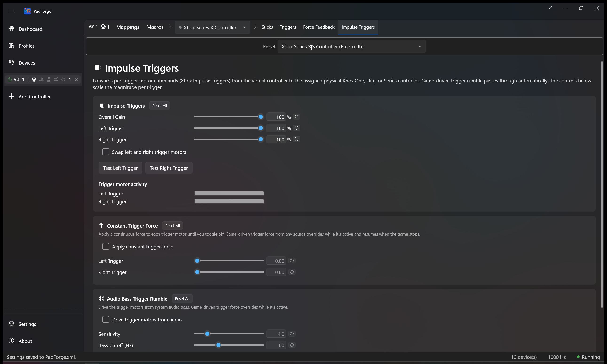Switch to the Mappings tab
This screenshot has width=607, height=364.
click(128, 27)
